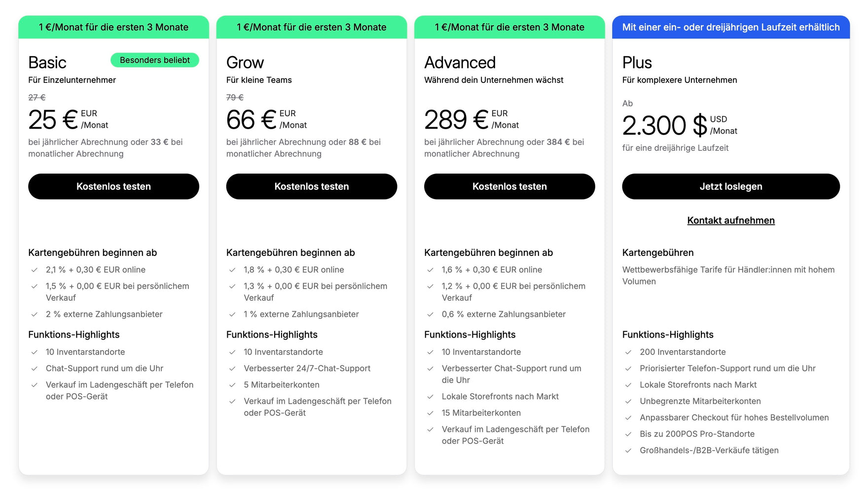Screen dimensions: 868x493
Task: Start free trial for the Grow plan
Action: (x=311, y=186)
